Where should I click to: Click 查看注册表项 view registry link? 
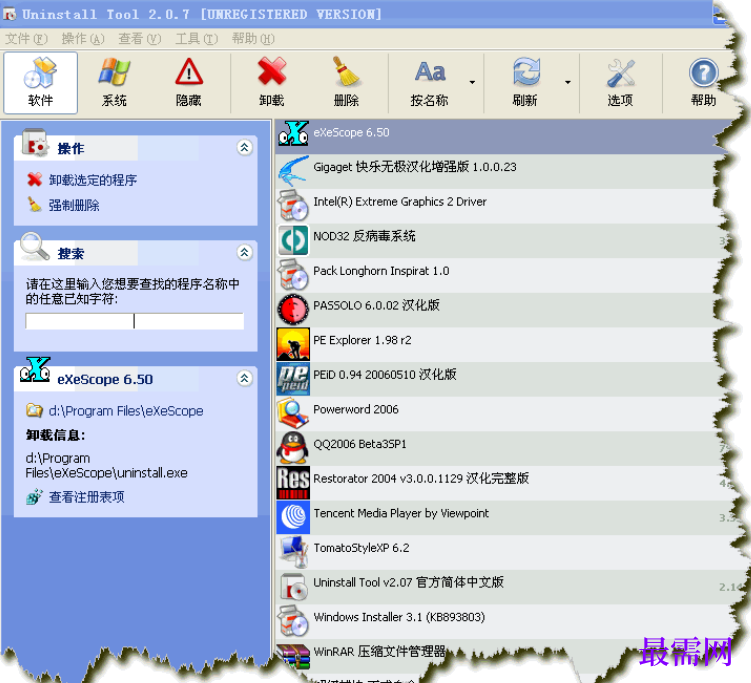click(87, 497)
